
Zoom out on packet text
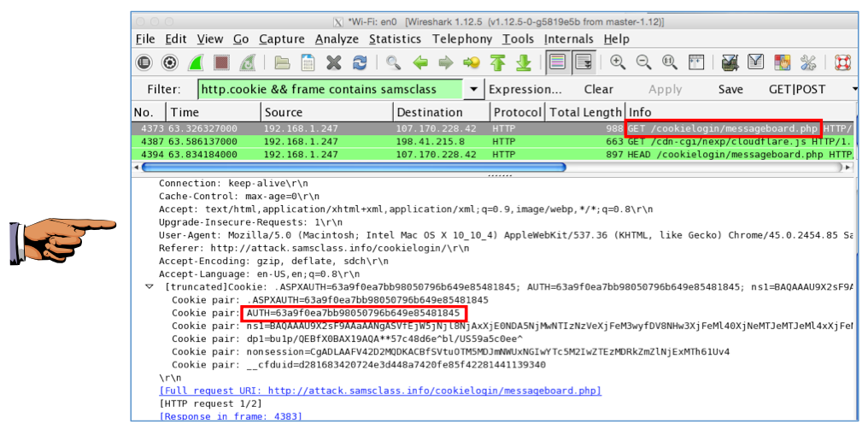tap(644, 62)
